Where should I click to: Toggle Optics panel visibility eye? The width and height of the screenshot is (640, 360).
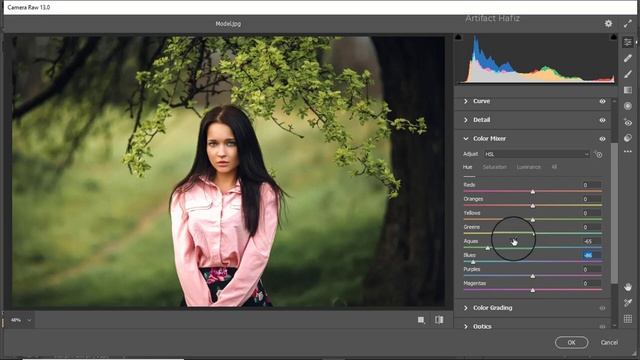(x=602, y=327)
